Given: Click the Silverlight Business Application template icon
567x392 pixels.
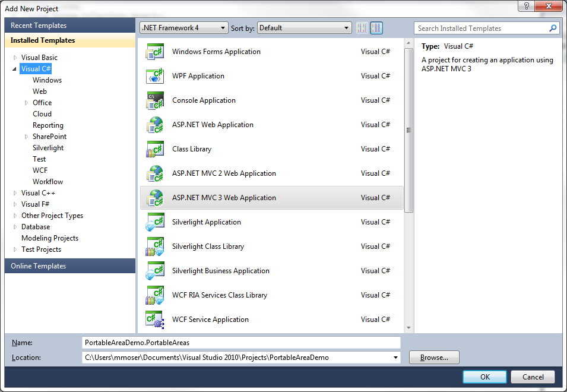Looking at the screenshot, I should pyautogui.click(x=155, y=271).
